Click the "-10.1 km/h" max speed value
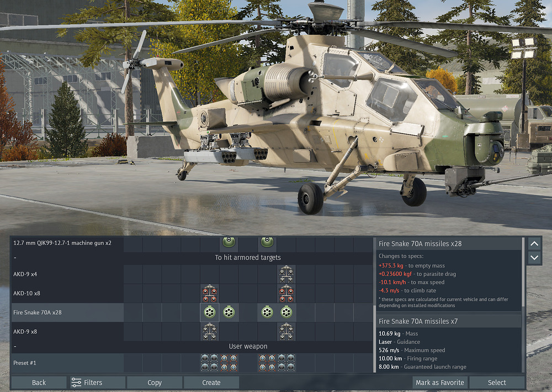 392,282
